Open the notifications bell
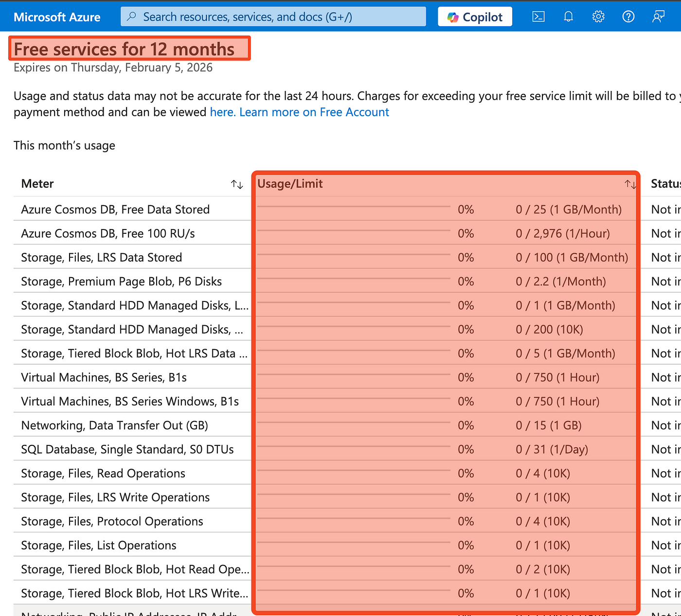This screenshot has width=681, height=616. point(568,17)
